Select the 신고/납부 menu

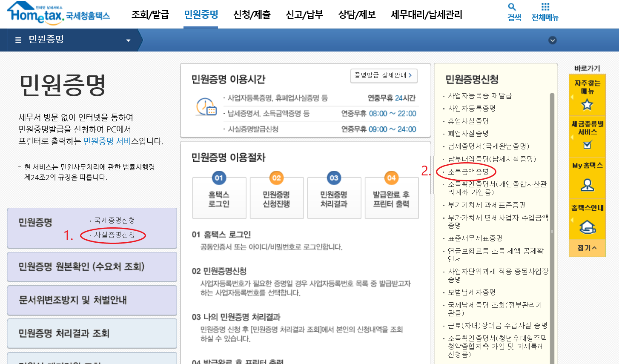304,15
